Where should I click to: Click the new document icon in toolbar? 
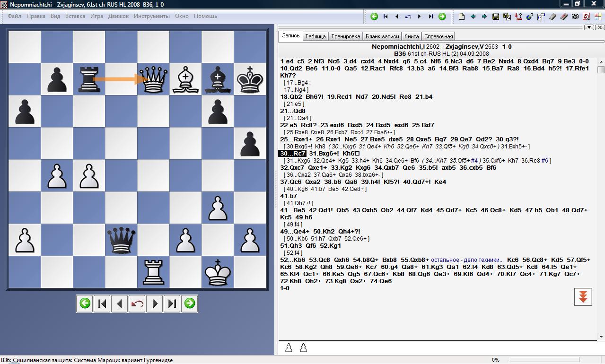coord(461,17)
